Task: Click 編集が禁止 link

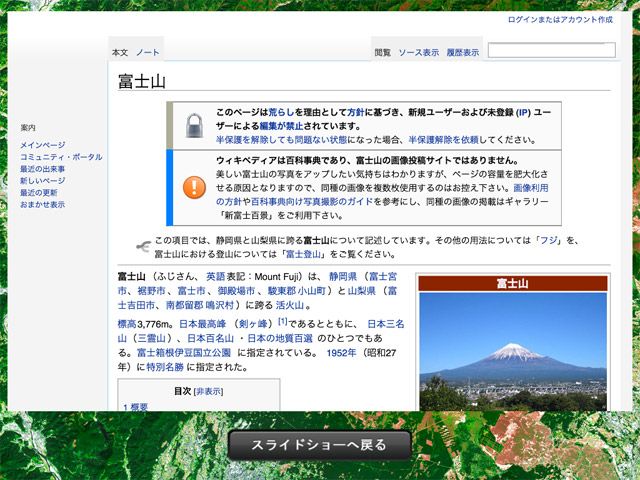Action: pyautogui.click(x=282, y=126)
